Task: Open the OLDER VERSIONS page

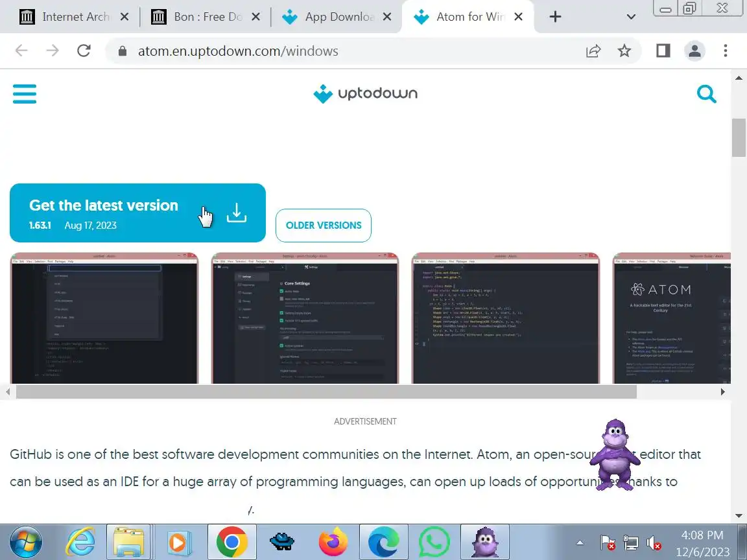Action: click(x=324, y=226)
